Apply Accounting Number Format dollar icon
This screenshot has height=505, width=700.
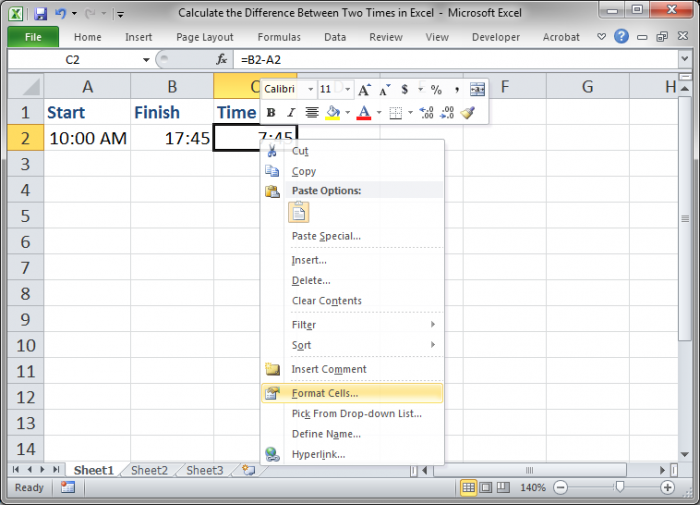[404, 90]
